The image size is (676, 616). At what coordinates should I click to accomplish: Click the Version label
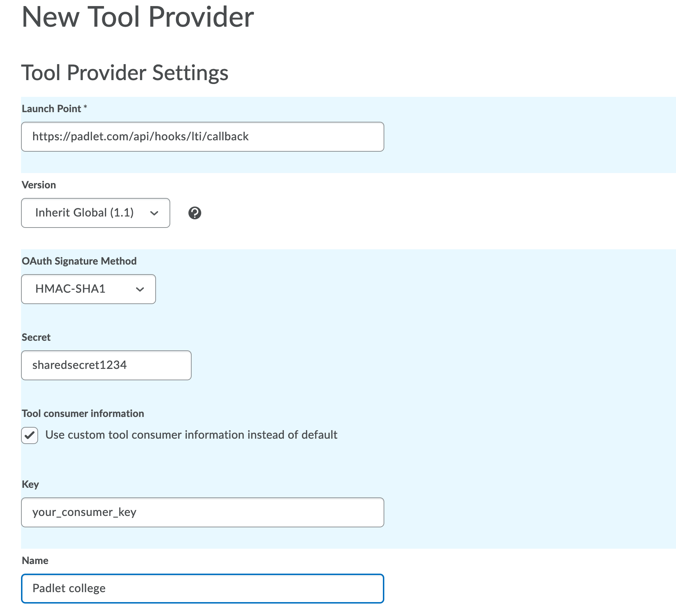pos(39,185)
